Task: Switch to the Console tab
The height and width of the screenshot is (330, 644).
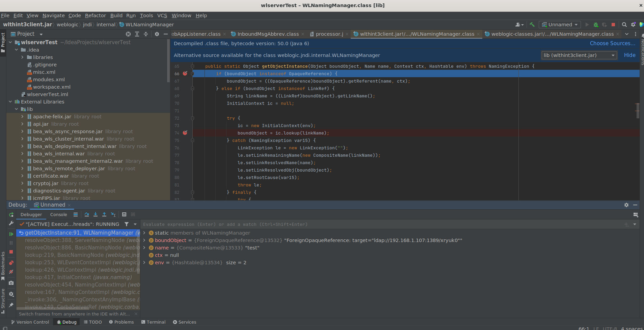Action: [x=58, y=214]
